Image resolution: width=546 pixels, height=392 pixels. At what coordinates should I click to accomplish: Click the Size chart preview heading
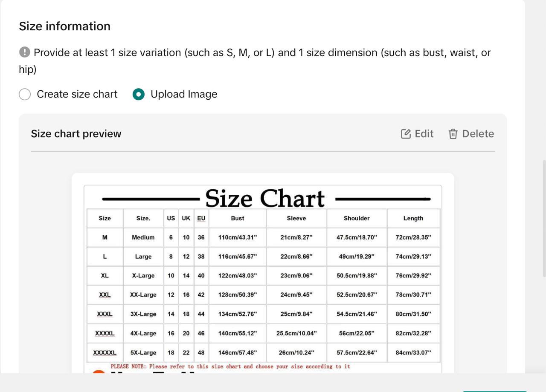(x=76, y=134)
